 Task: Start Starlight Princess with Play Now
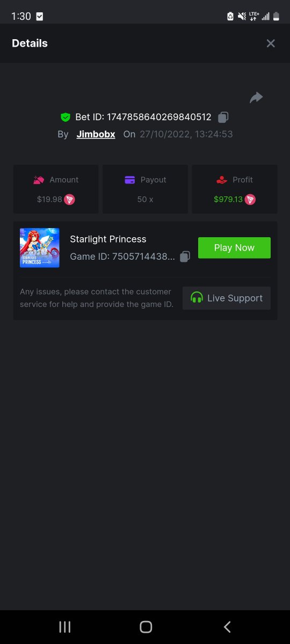[x=234, y=248]
